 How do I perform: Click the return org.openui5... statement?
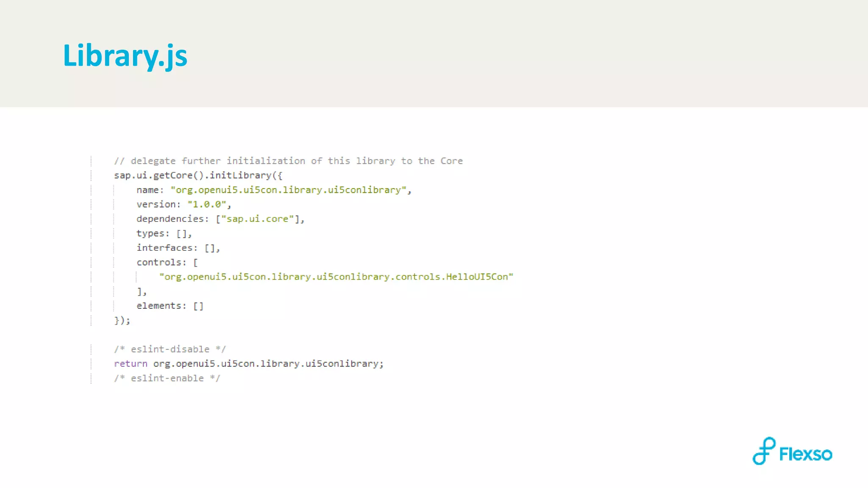click(249, 364)
